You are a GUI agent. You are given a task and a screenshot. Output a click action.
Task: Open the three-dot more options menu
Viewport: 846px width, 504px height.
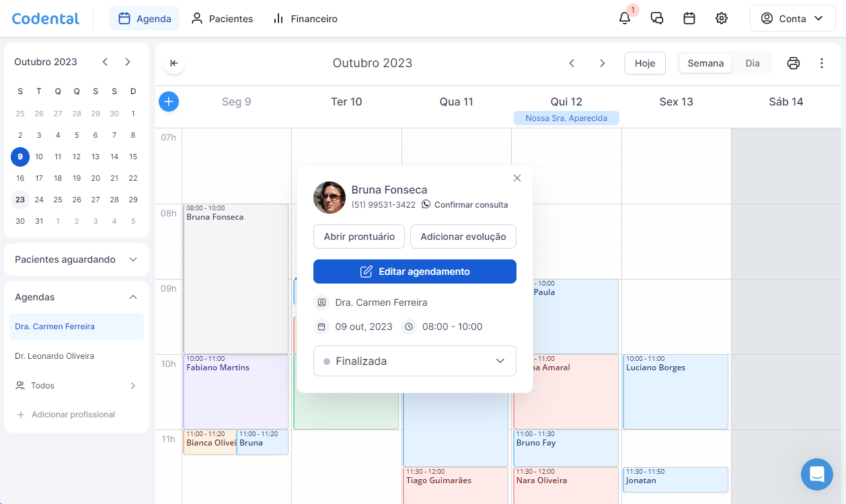tap(821, 63)
